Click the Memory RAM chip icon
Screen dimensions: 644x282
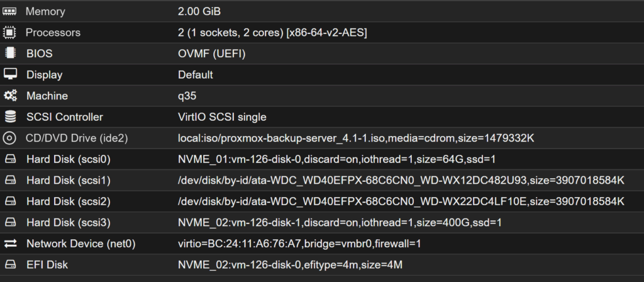[x=9, y=11]
